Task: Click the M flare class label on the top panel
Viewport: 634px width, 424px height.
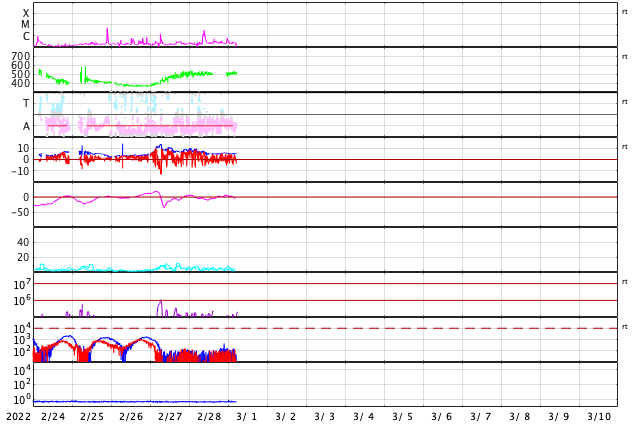Action: pos(25,25)
